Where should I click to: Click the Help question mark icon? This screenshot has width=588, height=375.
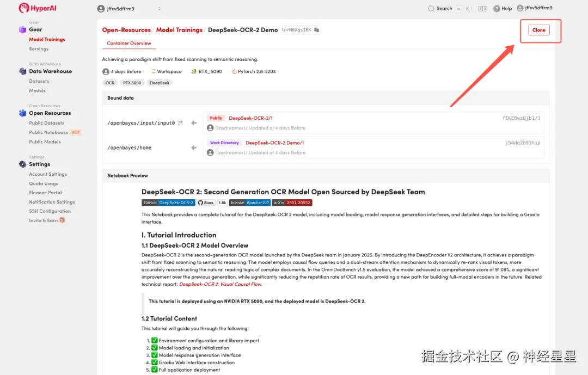click(497, 9)
